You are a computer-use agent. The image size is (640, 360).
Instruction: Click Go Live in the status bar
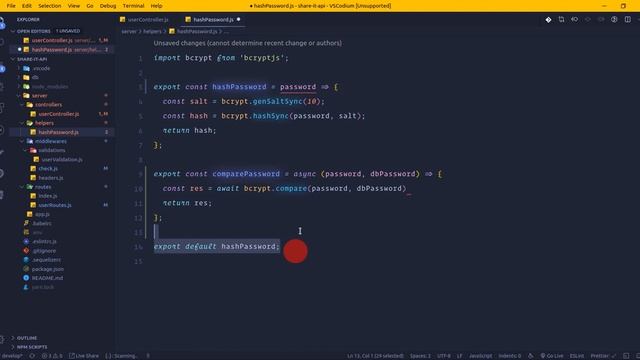(x=552, y=356)
